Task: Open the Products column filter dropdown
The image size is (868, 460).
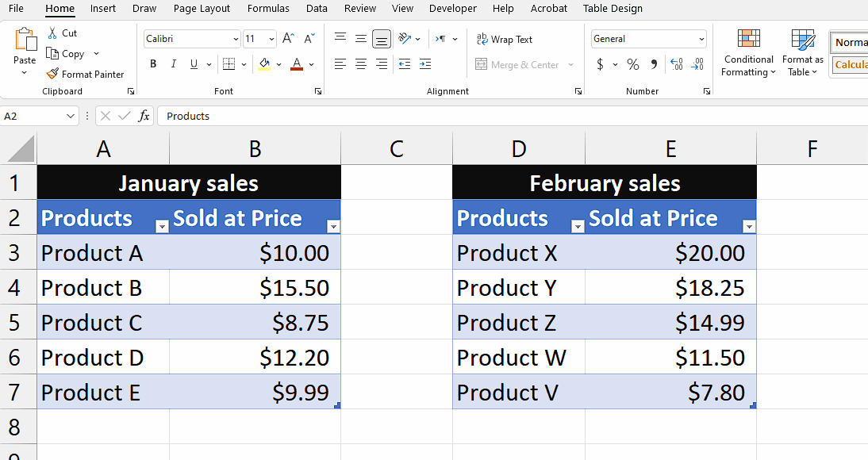Action: pyautogui.click(x=162, y=227)
